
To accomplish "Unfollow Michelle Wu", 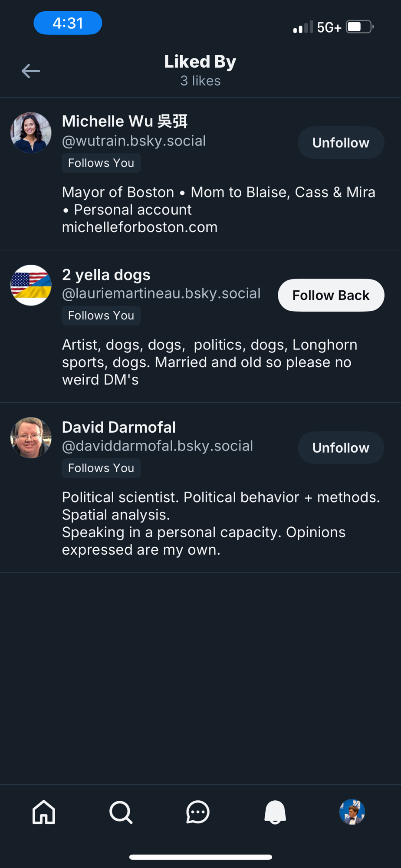I will tap(341, 143).
